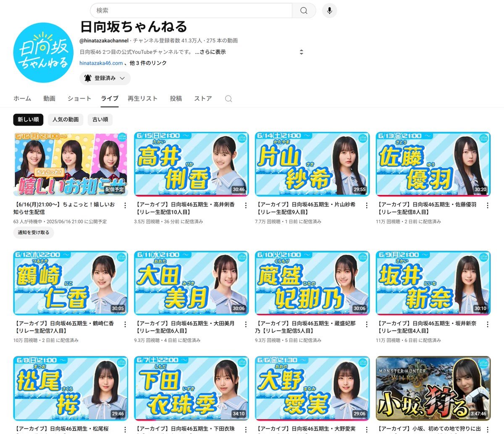Viewport: 504px width, 434px height.
Task: Play the 坂井新奈 video thumbnail
Action: (x=433, y=283)
